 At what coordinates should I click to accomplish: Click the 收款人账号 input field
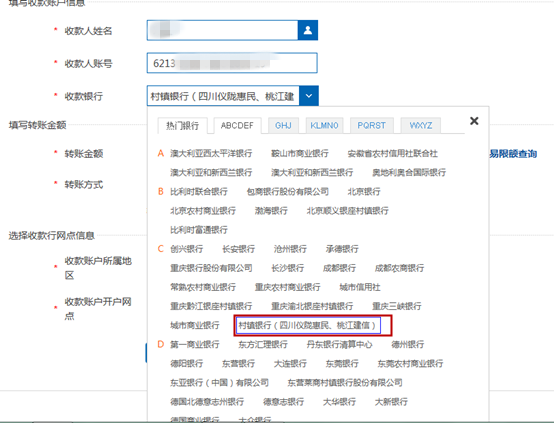point(232,63)
